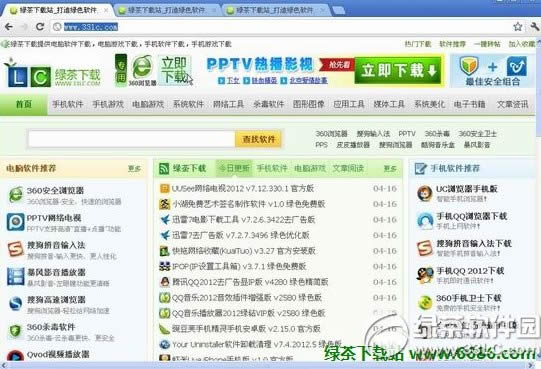Click the 暴风影音 hot keyword link
This screenshot has width=541, height=369.
pos(476,145)
